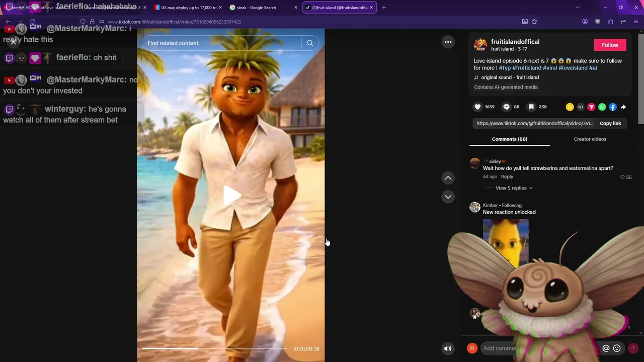
Task: Click the Contains AI-generated media label
Action: pos(506,87)
